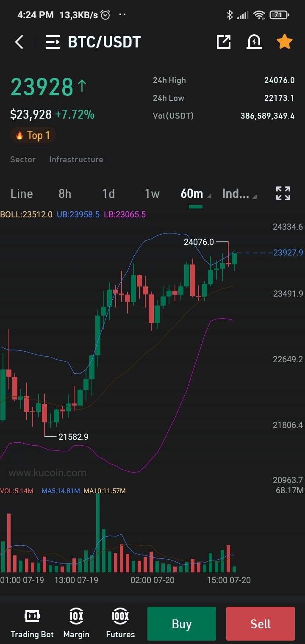Open the Trading Bot icon
305x644 pixels.
pyautogui.click(x=32, y=624)
